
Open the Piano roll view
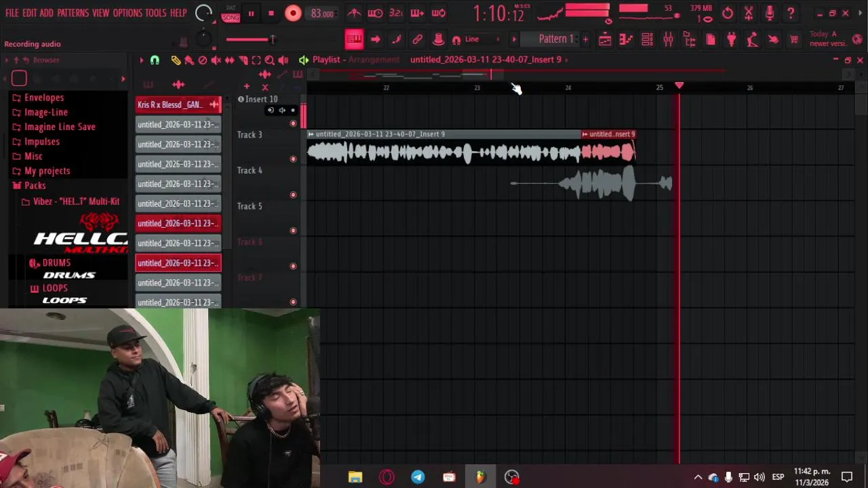(626, 39)
